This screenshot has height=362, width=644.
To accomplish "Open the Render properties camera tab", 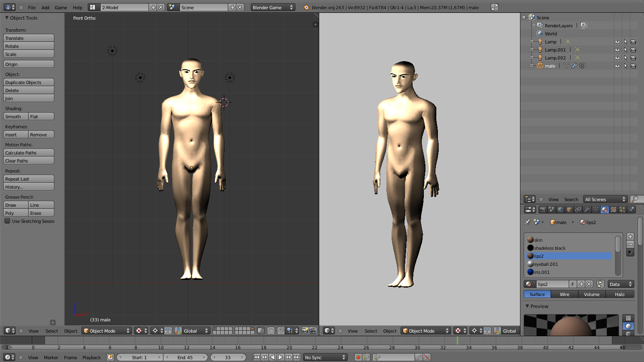I will (x=543, y=210).
